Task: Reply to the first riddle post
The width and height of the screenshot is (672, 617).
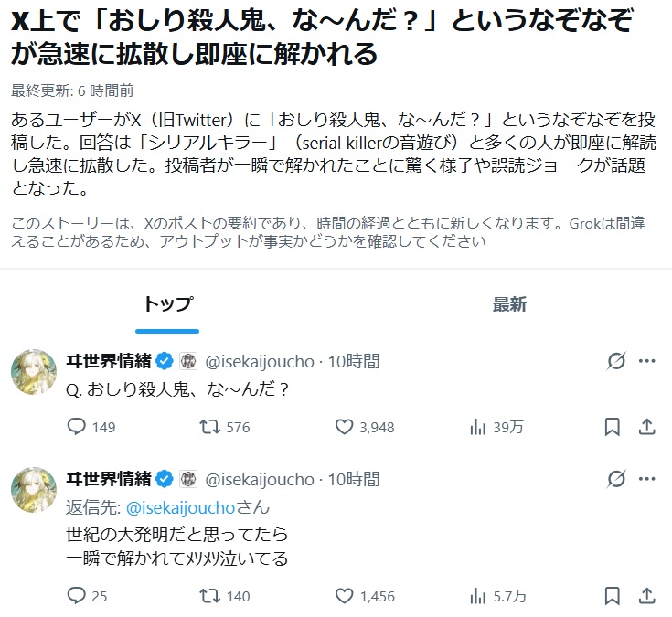Action: click(78, 427)
